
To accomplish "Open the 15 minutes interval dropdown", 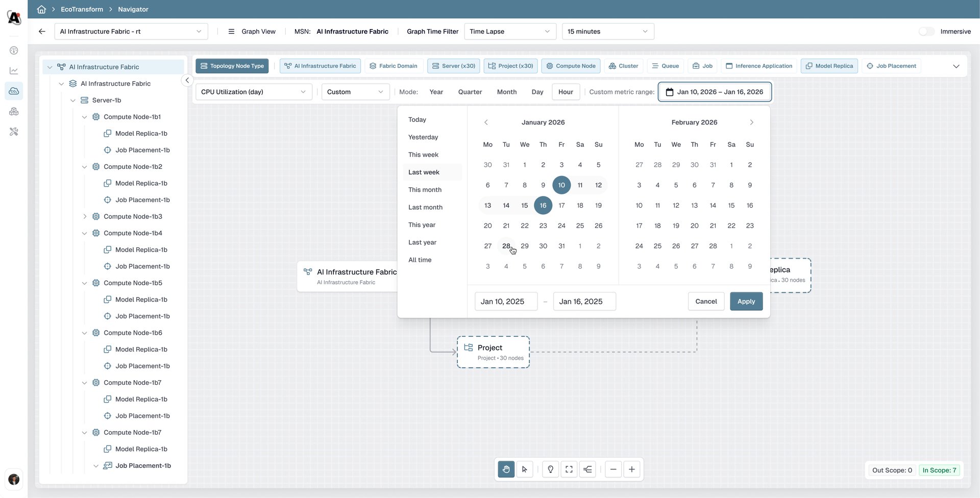I will [x=607, y=31].
